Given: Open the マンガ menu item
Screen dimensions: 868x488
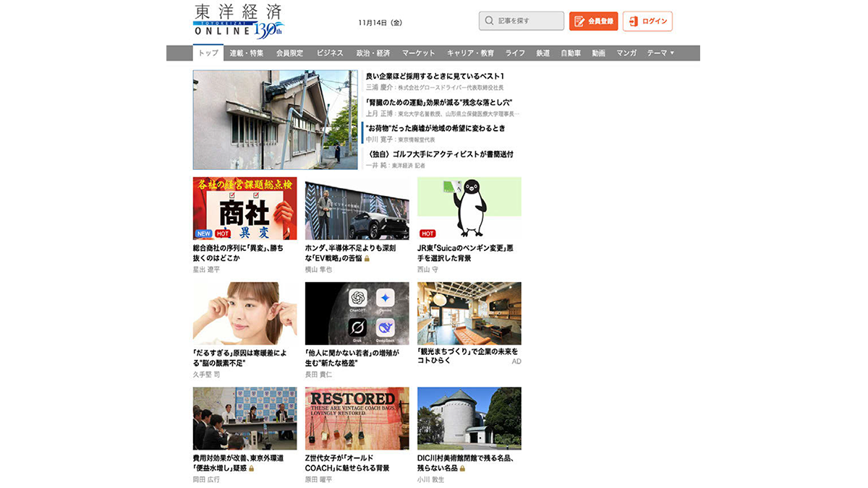Looking at the screenshot, I should pos(626,53).
